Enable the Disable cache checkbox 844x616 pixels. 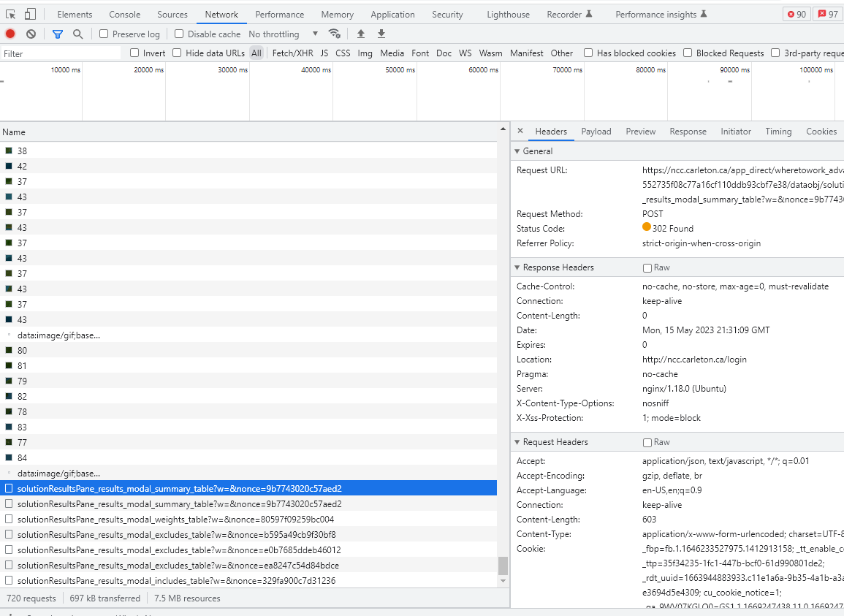tap(178, 34)
